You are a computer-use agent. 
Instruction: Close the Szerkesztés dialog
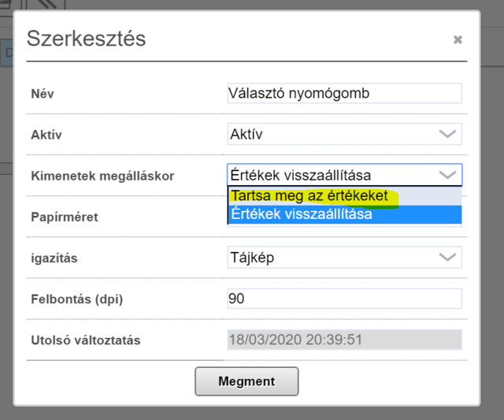(x=458, y=39)
